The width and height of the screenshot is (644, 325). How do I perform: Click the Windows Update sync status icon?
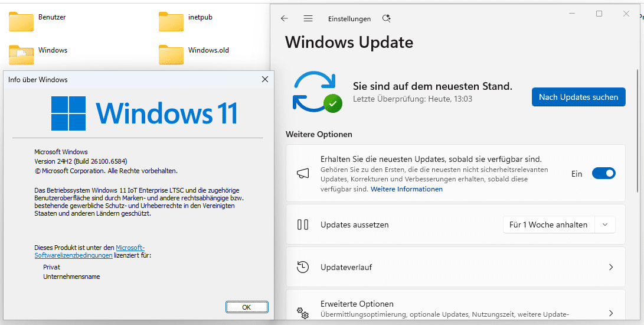coord(317,92)
